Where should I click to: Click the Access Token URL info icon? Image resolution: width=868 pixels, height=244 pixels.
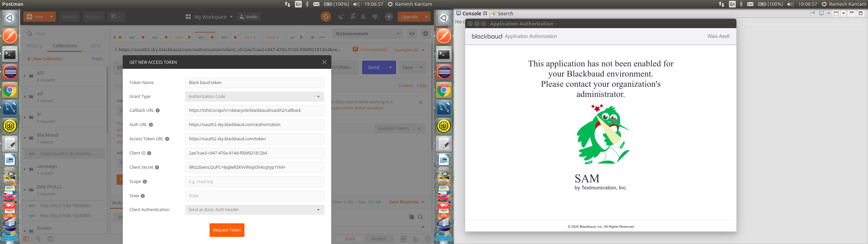167,139
